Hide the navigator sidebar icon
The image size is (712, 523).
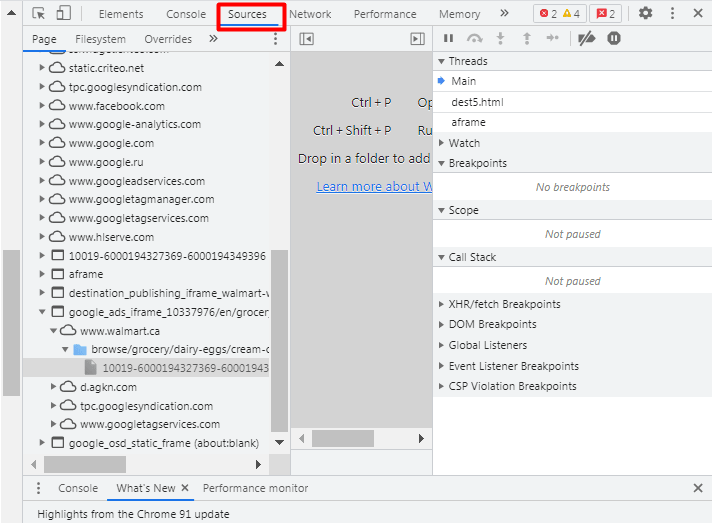[307, 39]
